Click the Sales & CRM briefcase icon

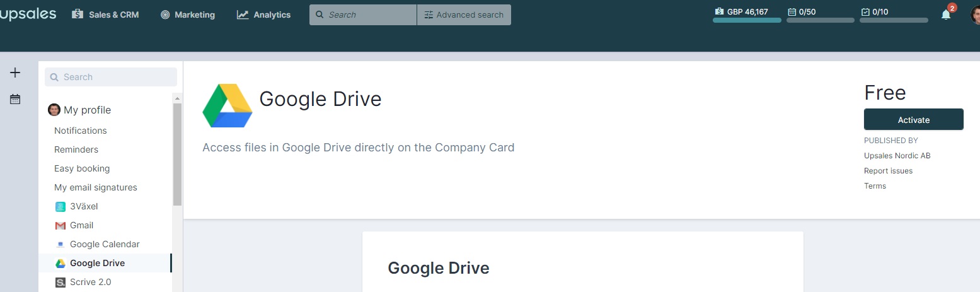(78, 14)
